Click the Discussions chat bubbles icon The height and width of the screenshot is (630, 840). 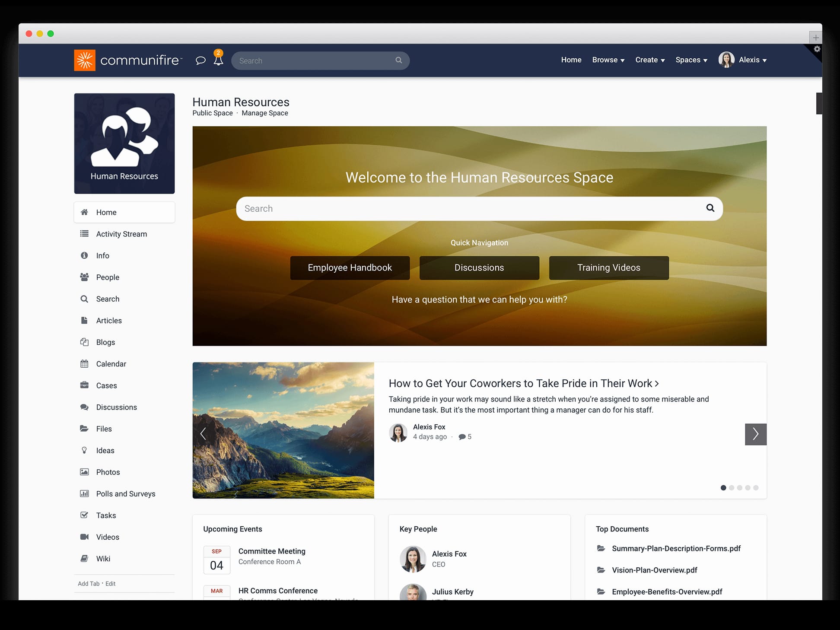point(84,407)
